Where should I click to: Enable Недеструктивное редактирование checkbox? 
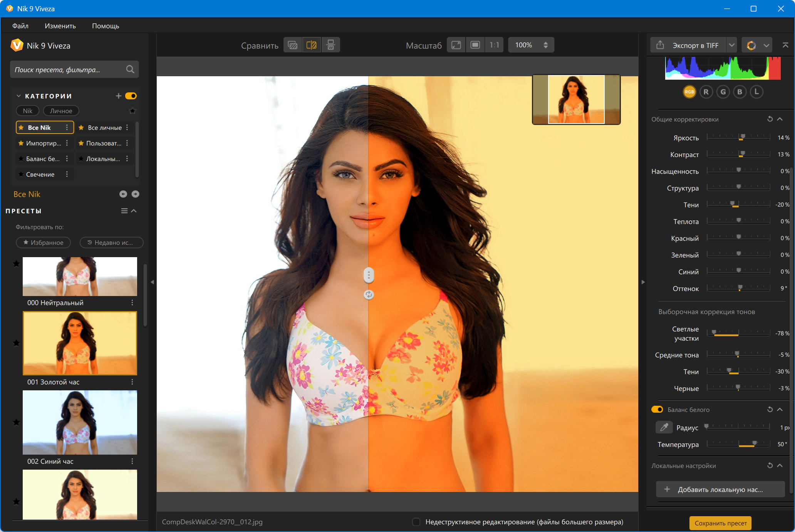tap(416, 522)
